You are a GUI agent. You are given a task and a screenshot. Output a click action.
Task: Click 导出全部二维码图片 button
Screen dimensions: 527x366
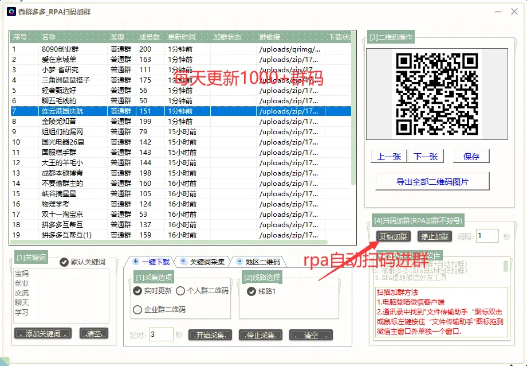click(x=432, y=181)
